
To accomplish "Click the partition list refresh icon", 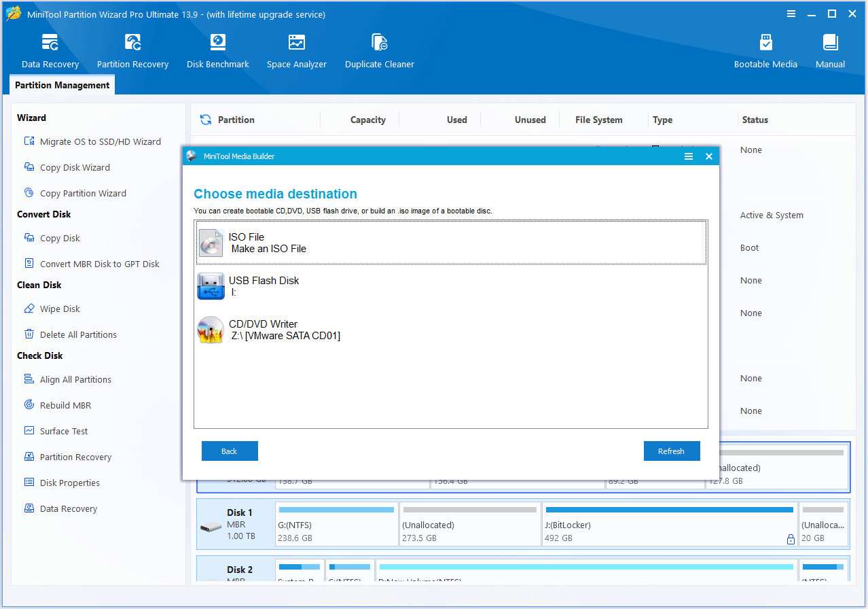I will coord(206,120).
